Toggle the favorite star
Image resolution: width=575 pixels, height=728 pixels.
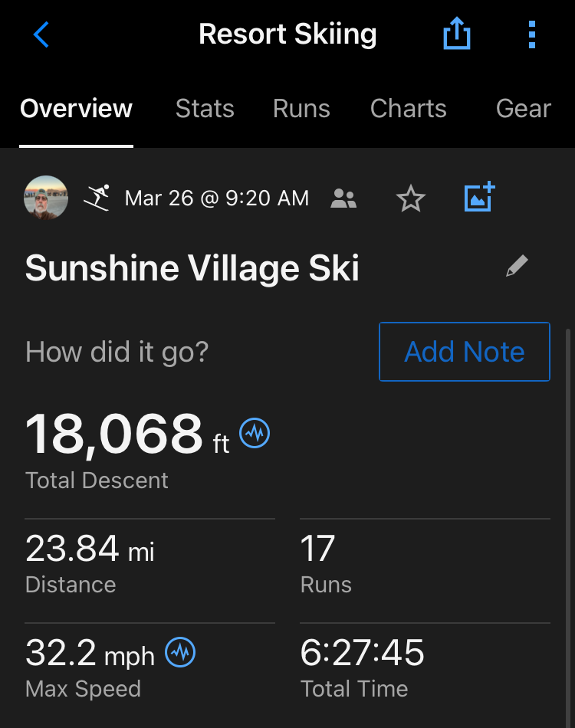click(x=411, y=199)
